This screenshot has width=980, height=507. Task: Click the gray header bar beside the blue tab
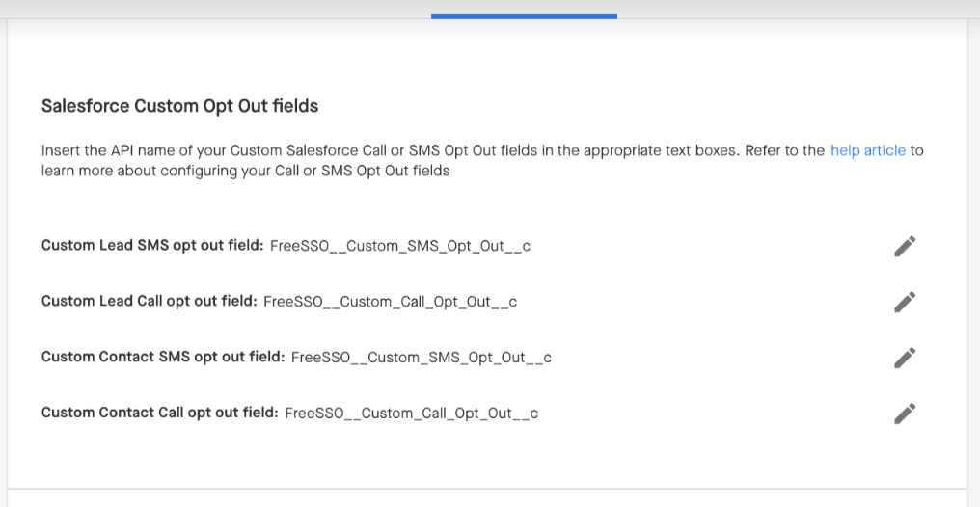pyautogui.click(x=772, y=9)
